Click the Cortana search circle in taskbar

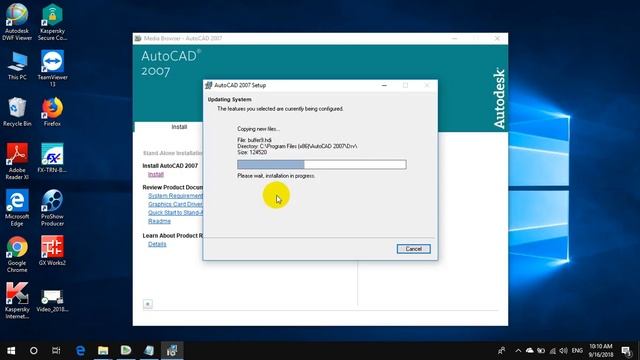coord(33,351)
